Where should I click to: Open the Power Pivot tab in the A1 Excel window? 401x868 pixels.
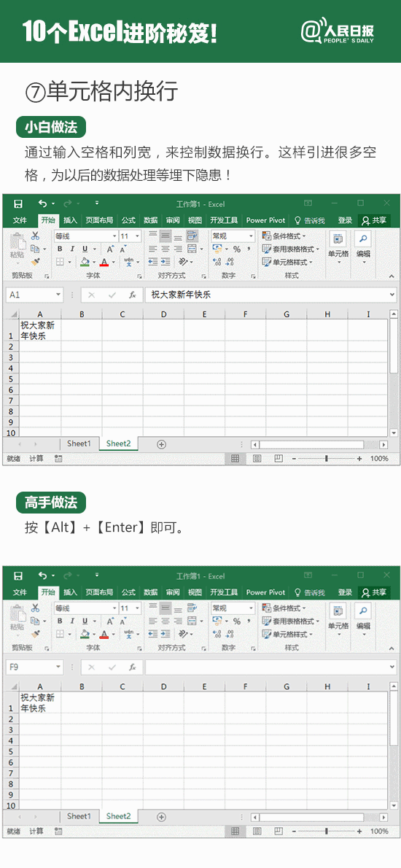(x=265, y=220)
